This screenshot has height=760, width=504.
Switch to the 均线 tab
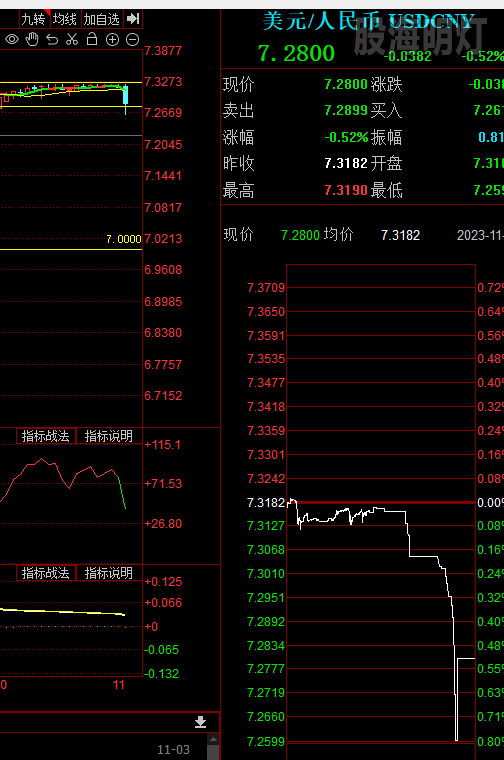coord(65,19)
